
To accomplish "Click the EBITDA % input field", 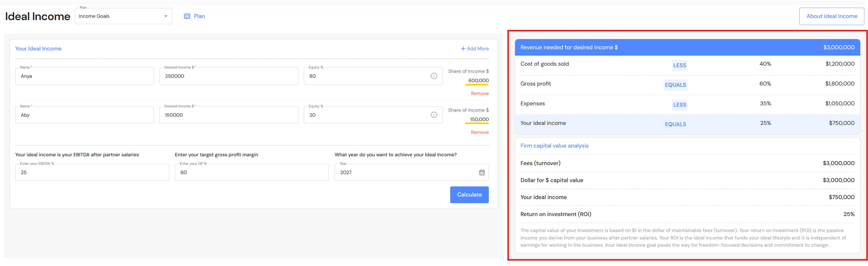I will pos(92,173).
